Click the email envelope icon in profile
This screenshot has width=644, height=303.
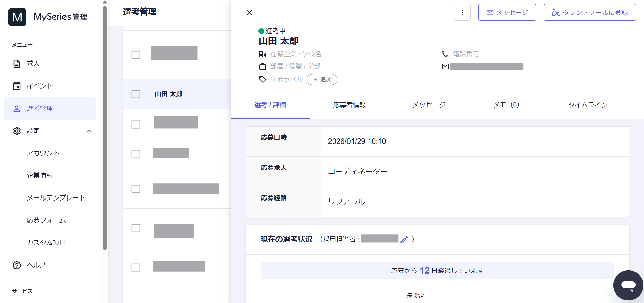[x=445, y=67]
